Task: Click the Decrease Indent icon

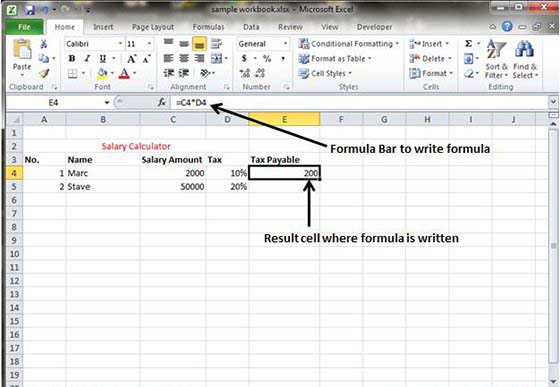Action: 168,73
